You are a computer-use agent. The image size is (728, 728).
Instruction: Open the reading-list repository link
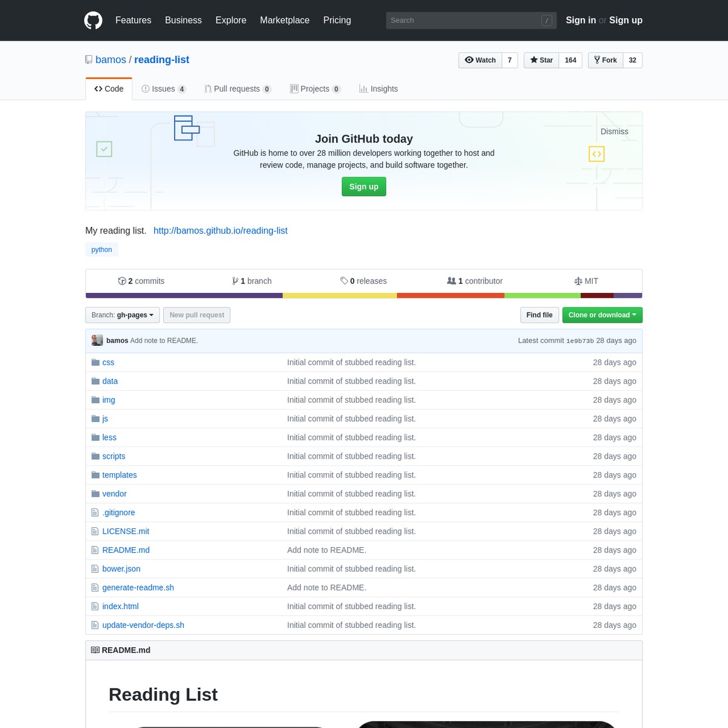(x=161, y=59)
